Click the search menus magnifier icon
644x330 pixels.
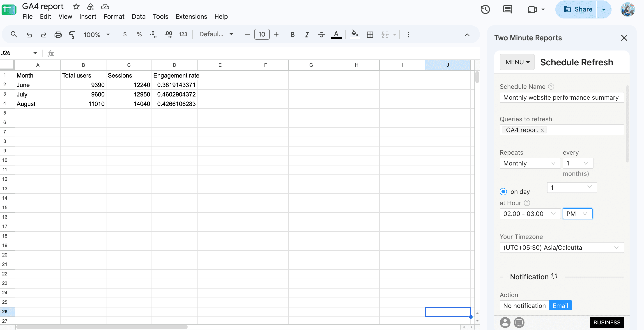coord(14,34)
